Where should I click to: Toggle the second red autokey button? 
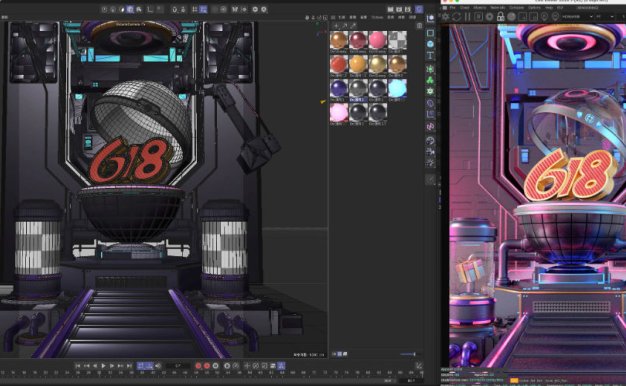[x=207, y=366]
